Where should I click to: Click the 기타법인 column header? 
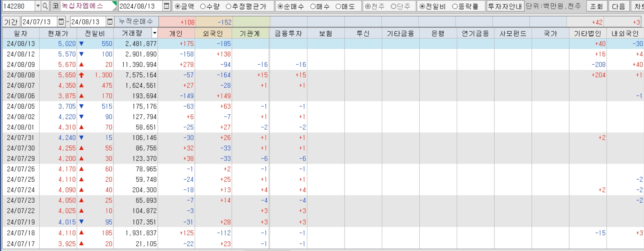(588, 33)
